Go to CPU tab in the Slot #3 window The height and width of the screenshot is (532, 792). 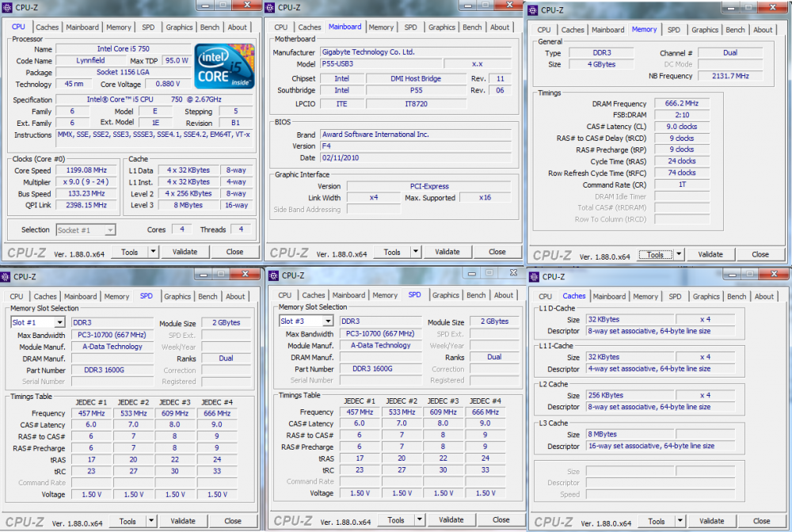(285, 295)
